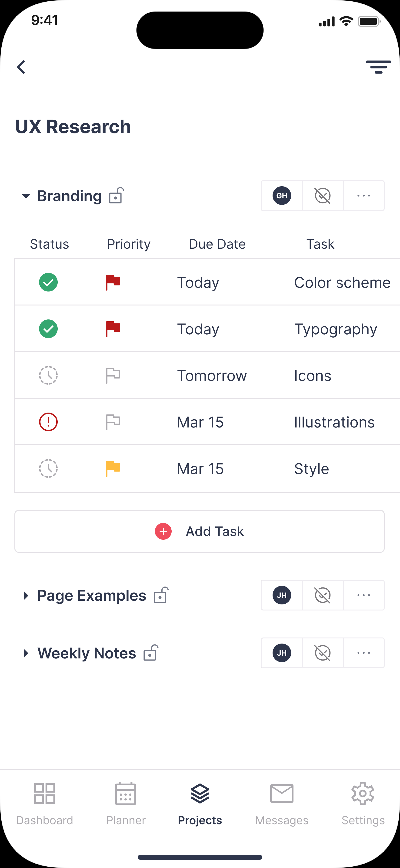
Task: Click the Page Examples padlock icon
Action: pos(161,595)
